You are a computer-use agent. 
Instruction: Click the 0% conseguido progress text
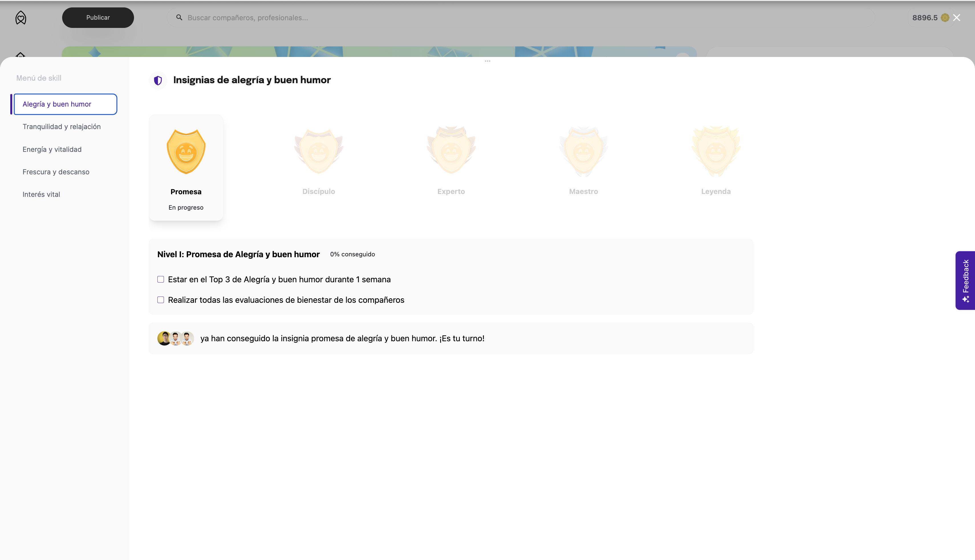click(352, 254)
